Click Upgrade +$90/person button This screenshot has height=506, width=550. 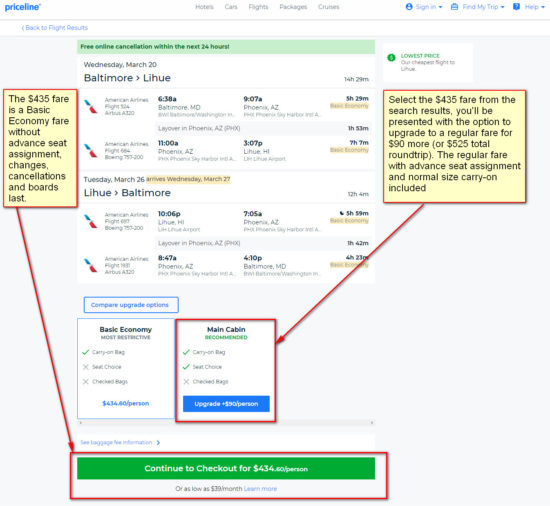point(226,404)
